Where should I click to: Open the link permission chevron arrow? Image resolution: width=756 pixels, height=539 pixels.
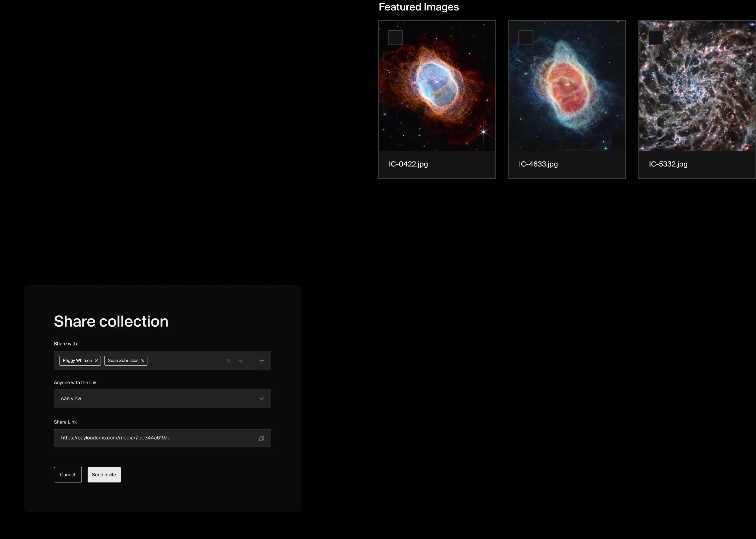click(x=261, y=398)
